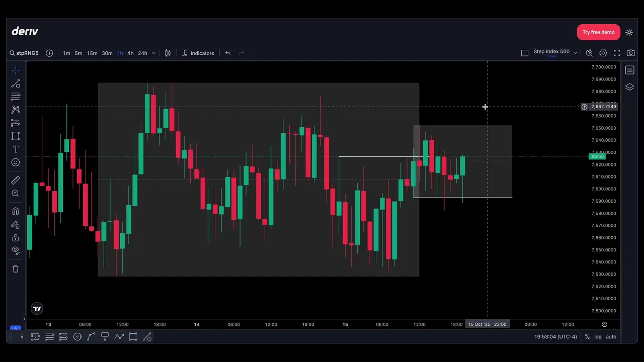
Task: Open time axis settings gear
Action: click(605, 324)
